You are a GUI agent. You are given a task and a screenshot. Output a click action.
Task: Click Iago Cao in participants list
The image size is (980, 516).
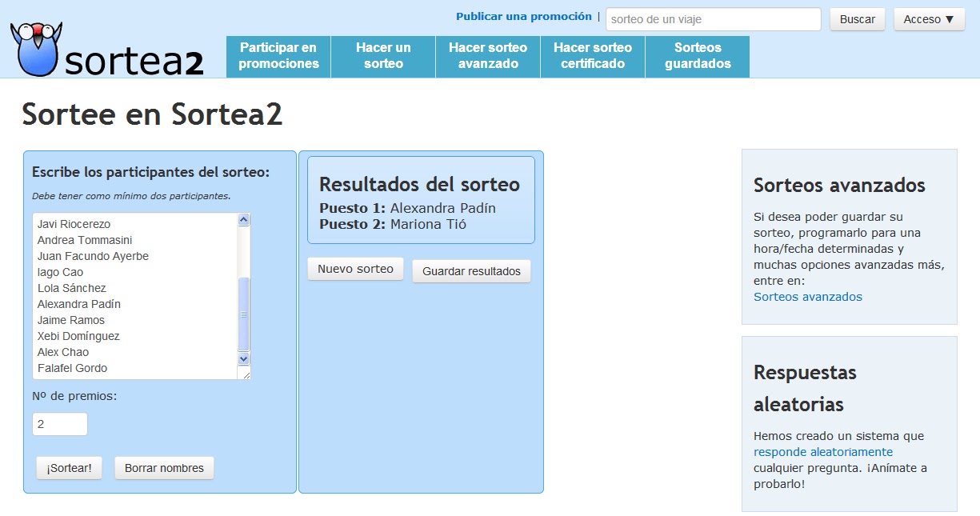[60, 272]
